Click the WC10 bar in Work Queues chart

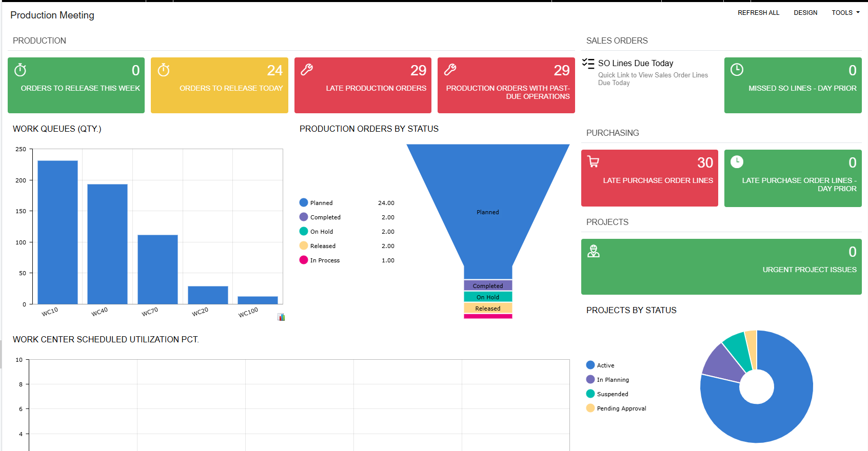tap(57, 232)
